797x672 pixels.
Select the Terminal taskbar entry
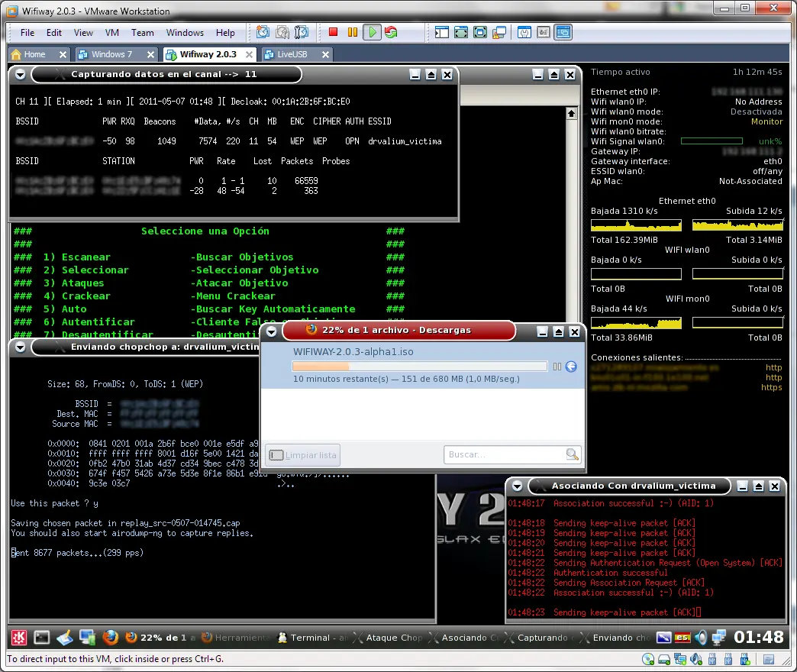point(312,638)
